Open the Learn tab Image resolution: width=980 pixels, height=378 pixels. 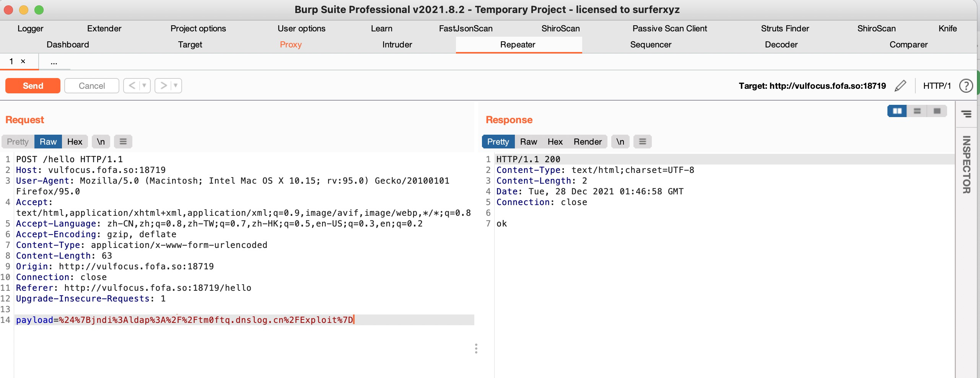click(x=381, y=28)
